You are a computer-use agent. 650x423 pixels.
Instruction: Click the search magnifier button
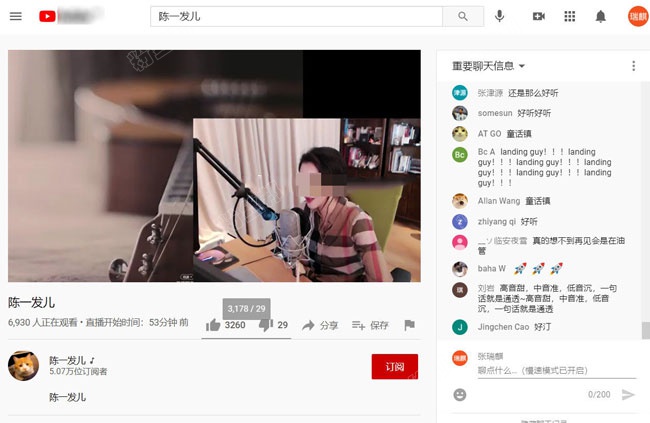463,17
